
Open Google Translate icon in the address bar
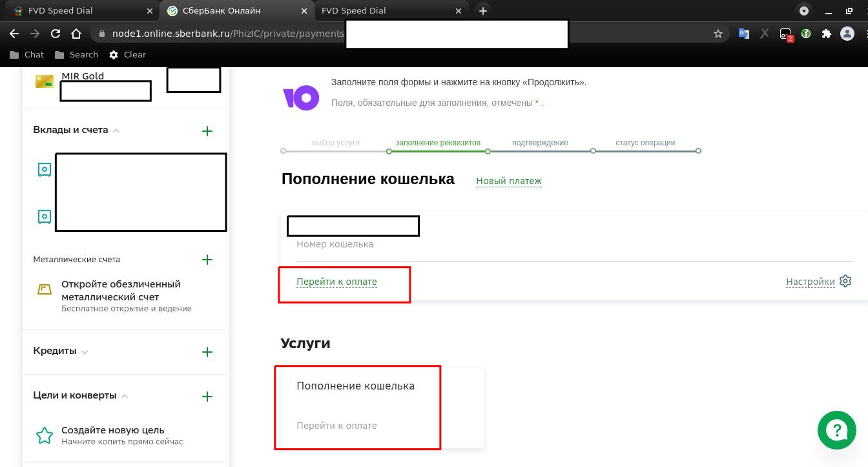743,34
